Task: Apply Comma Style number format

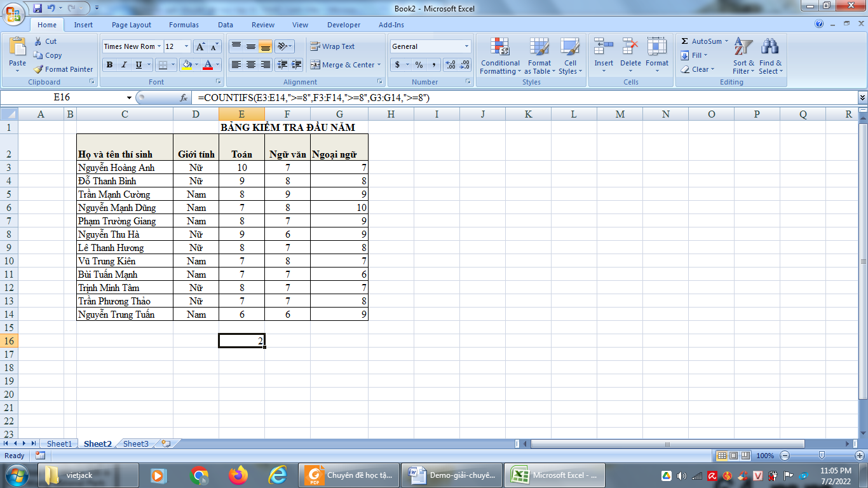Action: tap(434, 65)
